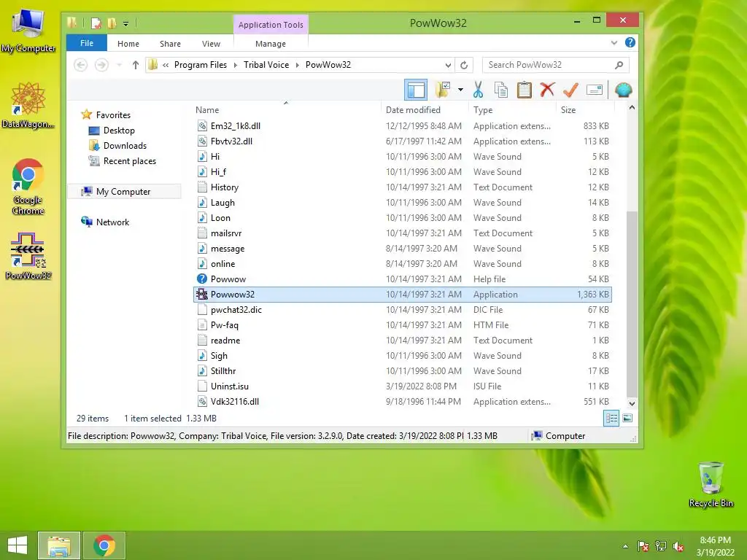This screenshot has height=560, width=747.
Task: Expand previous locations address bar dropdown
Action: (448, 65)
